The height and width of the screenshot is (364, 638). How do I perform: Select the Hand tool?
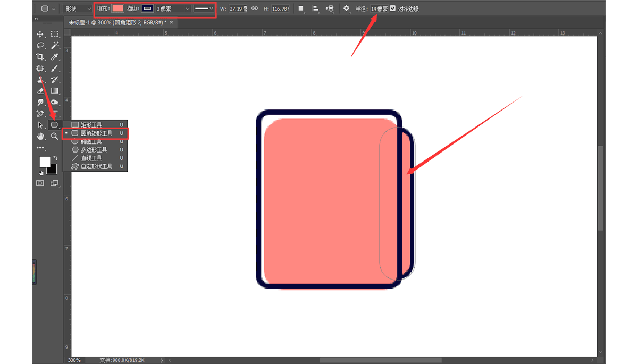click(x=40, y=136)
